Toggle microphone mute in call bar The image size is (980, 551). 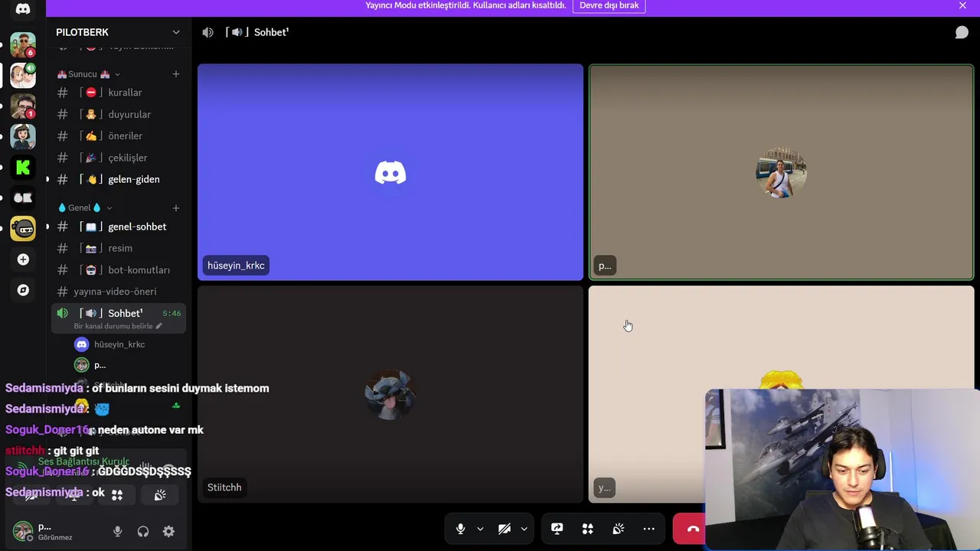460,529
